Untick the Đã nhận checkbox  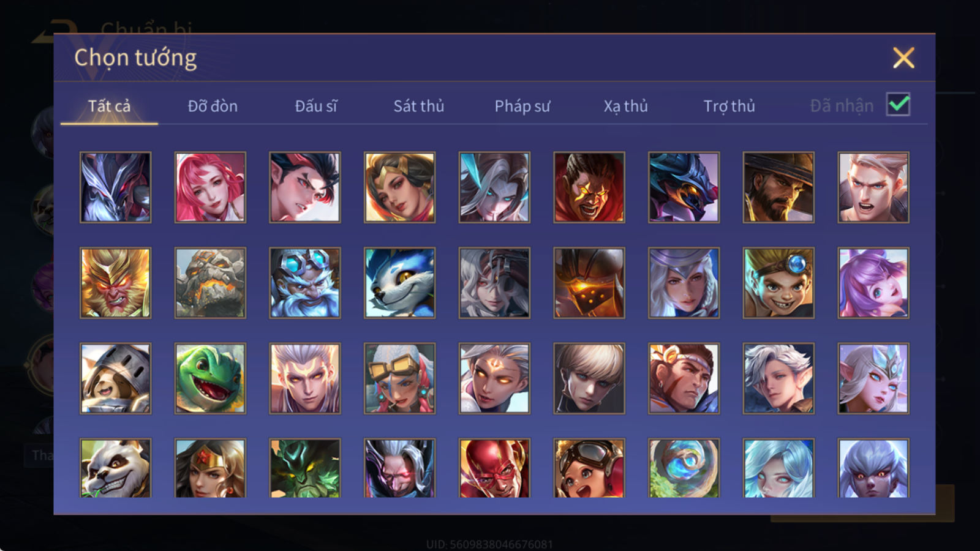tap(898, 105)
